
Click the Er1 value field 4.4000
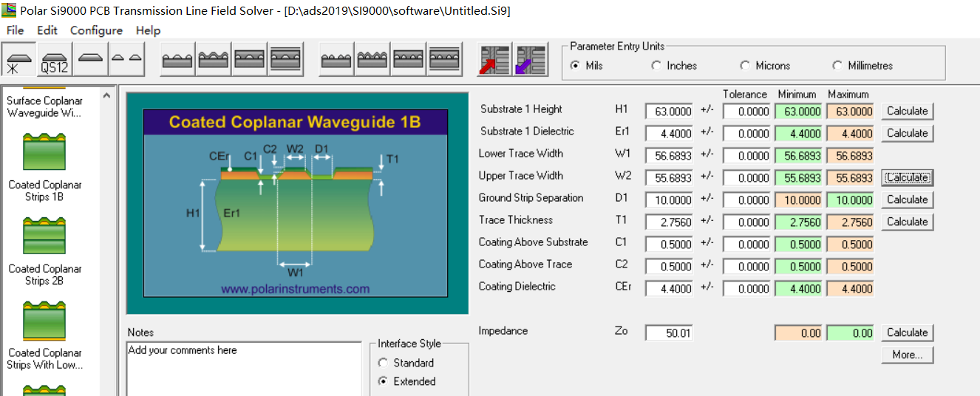(670, 134)
